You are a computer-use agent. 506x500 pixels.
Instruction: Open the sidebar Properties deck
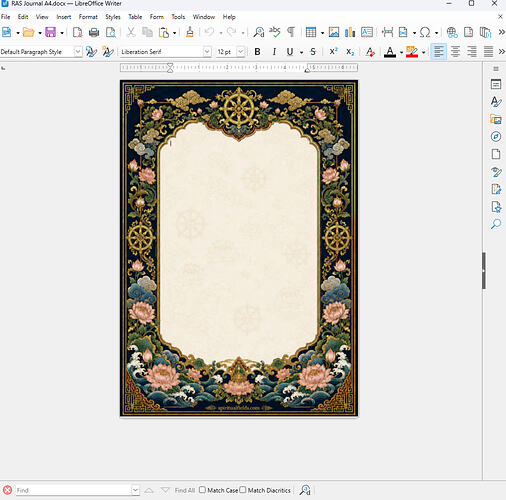point(496,84)
